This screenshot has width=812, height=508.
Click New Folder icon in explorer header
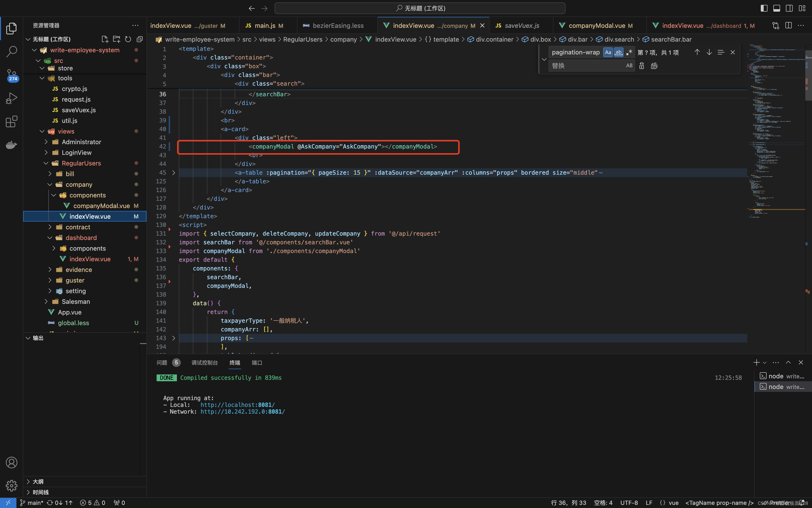[x=116, y=39]
